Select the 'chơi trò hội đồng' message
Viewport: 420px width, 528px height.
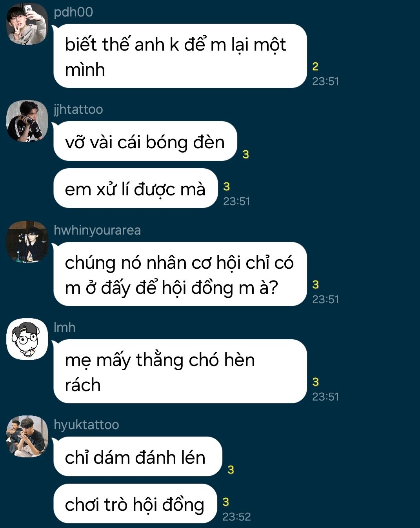point(135,504)
